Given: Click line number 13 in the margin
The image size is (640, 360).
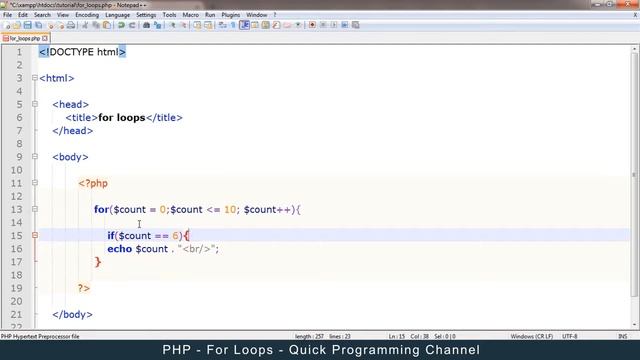Looking at the screenshot, I should coord(16,209).
